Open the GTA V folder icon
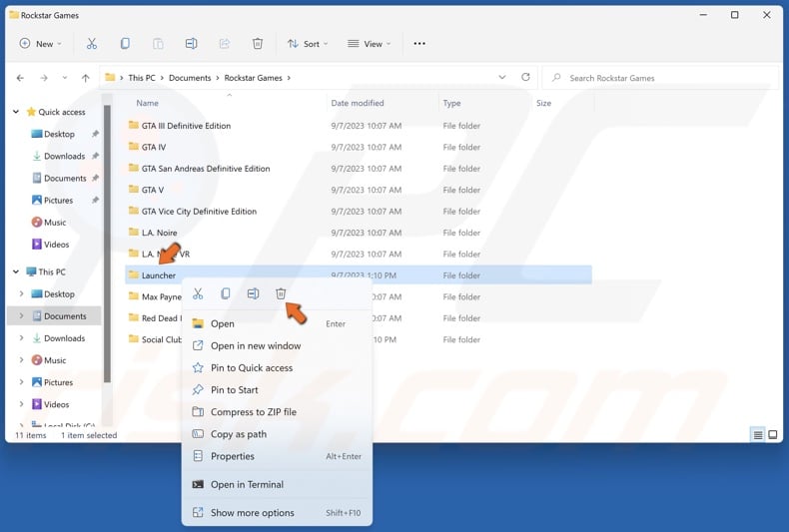 (134, 189)
